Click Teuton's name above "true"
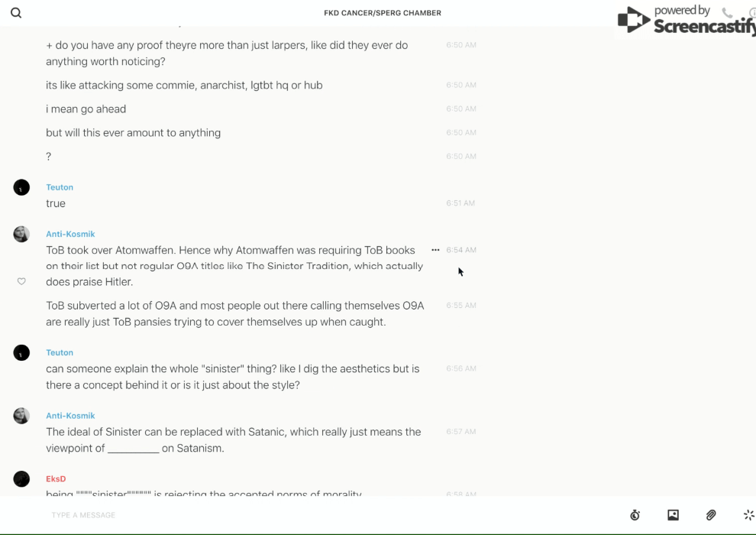This screenshot has height=535, width=756. click(x=60, y=187)
